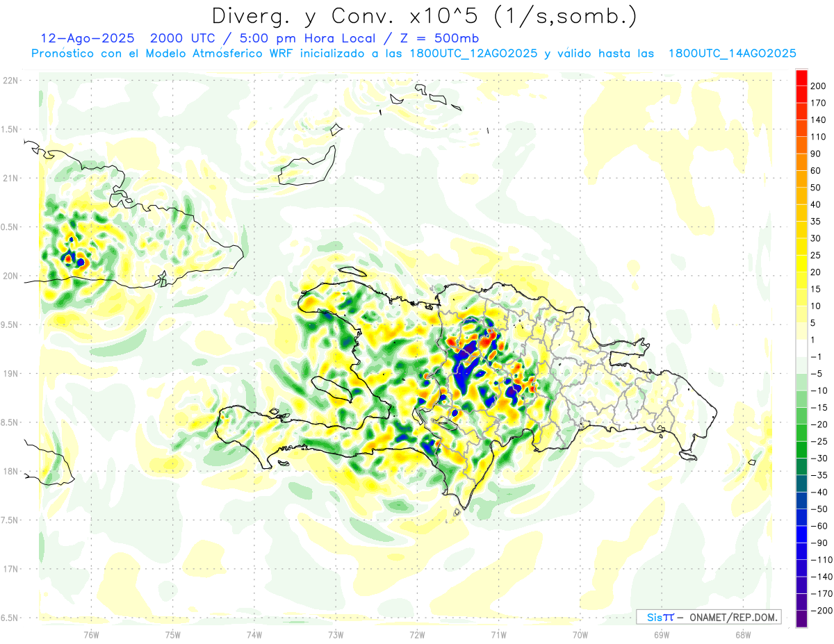Click the initialization time "1800UTC_12AGO2025"
The width and height of the screenshot is (834, 644).
click(x=473, y=53)
